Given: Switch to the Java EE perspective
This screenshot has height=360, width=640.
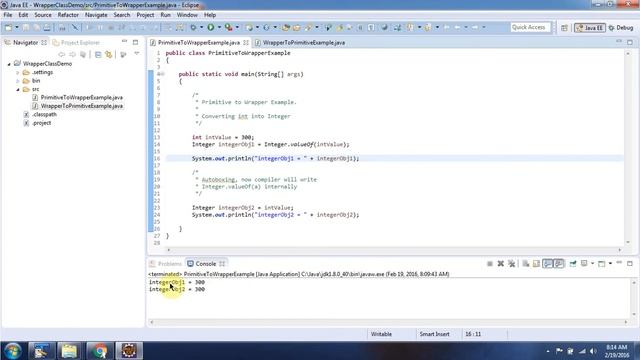Looking at the screenshot, I should [590, 28].
